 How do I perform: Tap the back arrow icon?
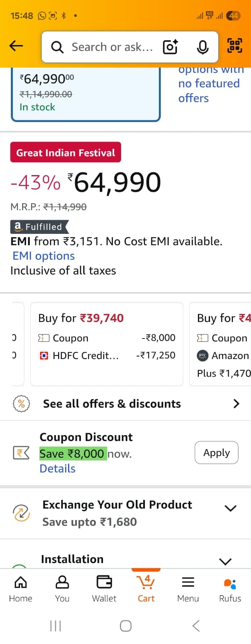point(16,46)
